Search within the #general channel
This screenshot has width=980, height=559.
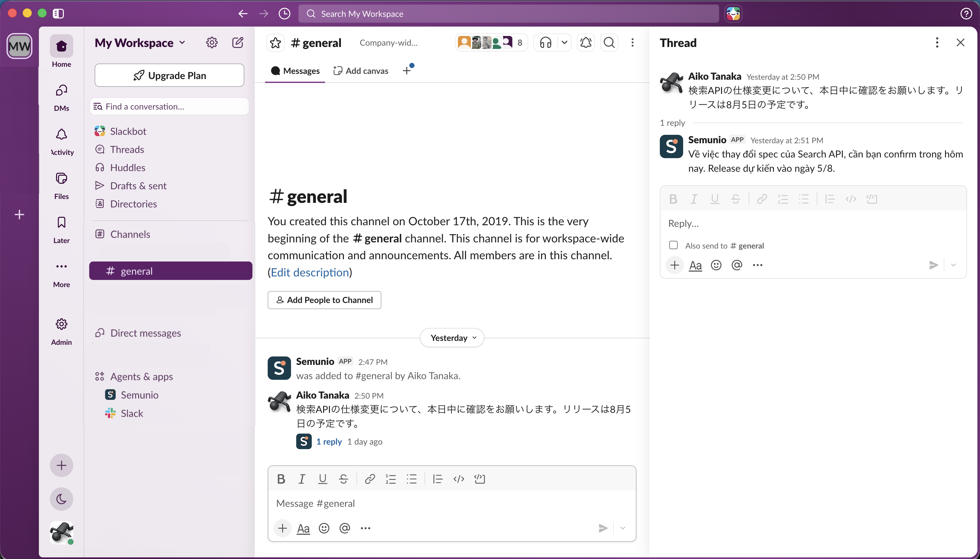point(609,43)
